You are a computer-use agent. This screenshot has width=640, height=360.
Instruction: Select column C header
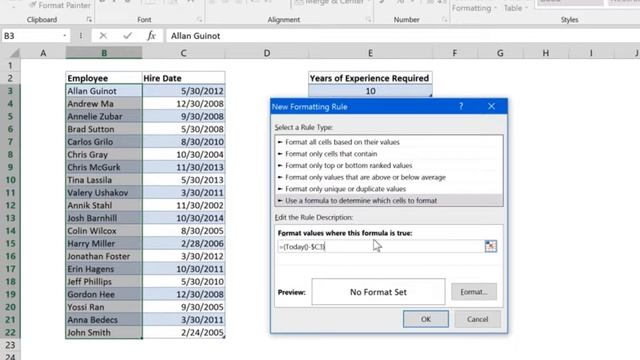point(184,53)
